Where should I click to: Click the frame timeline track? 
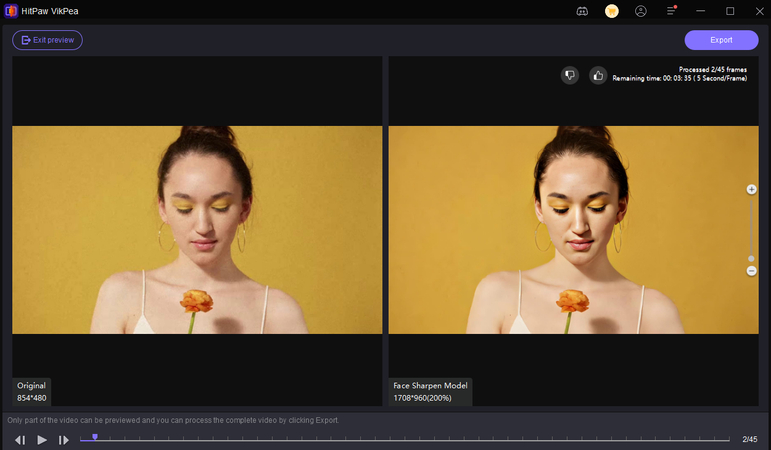[405, 439]
